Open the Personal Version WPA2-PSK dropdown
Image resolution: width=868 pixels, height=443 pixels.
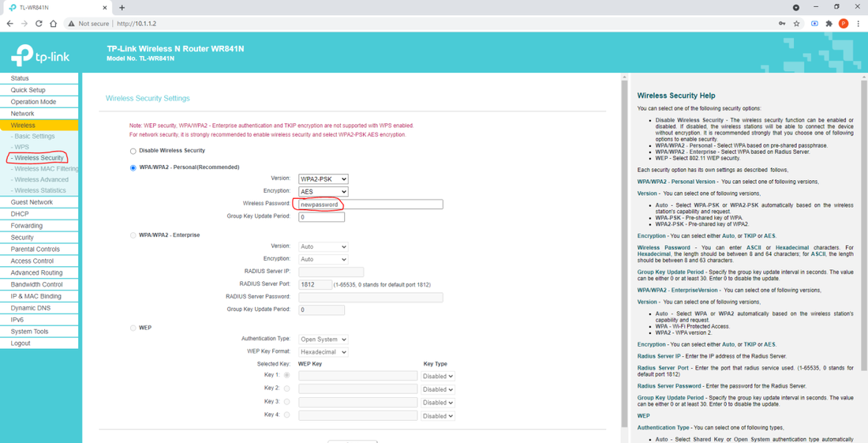(x=324, y=179)
